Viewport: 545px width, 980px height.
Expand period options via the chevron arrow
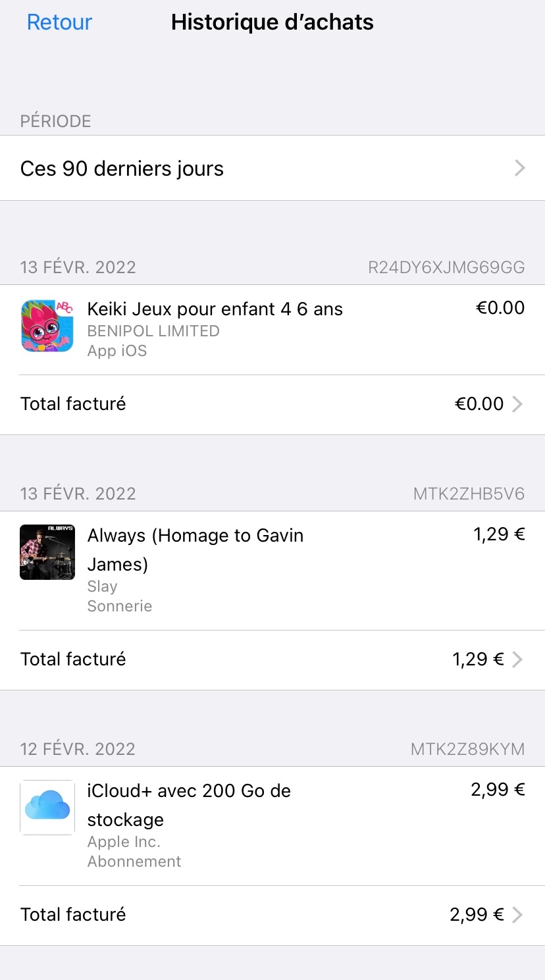coord(519,168)
